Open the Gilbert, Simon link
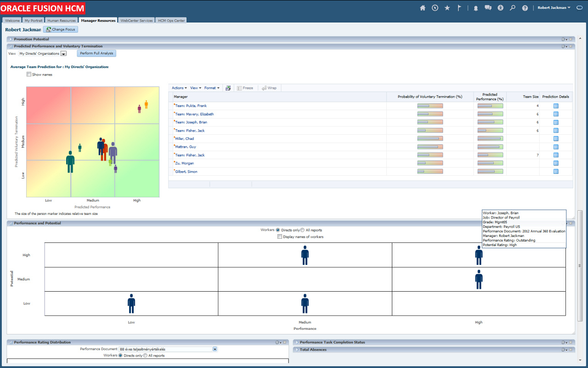 186,172
